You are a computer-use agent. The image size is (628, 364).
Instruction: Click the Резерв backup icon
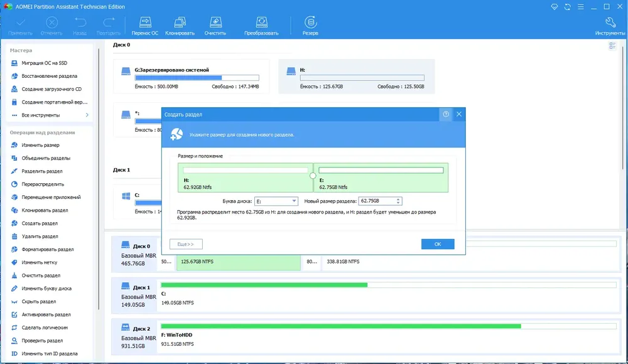[310, 26]
